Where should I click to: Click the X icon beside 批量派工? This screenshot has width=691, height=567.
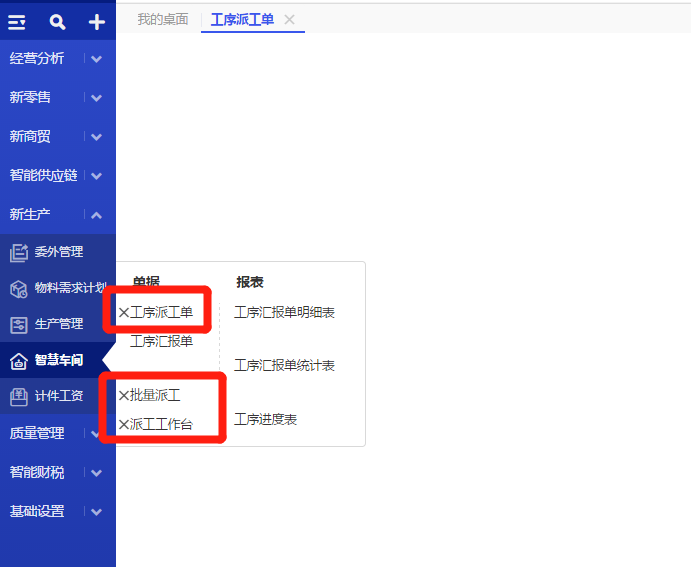[124, 396]
